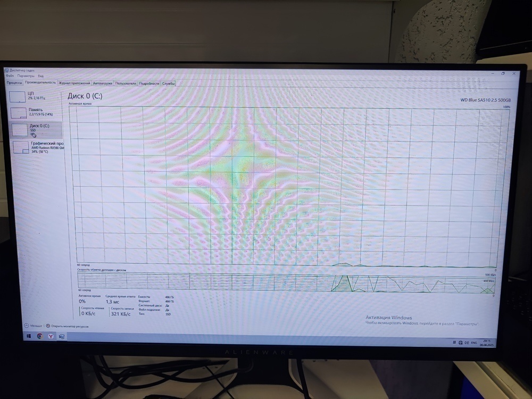Switch to the Службы tab
532x399 pixels.
coord(168,84)
